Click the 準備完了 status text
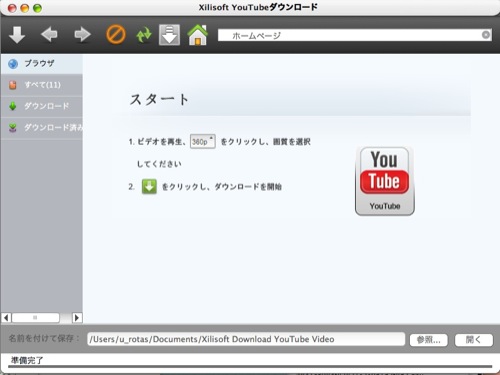 pyautogui.click(x=27, y=360)
